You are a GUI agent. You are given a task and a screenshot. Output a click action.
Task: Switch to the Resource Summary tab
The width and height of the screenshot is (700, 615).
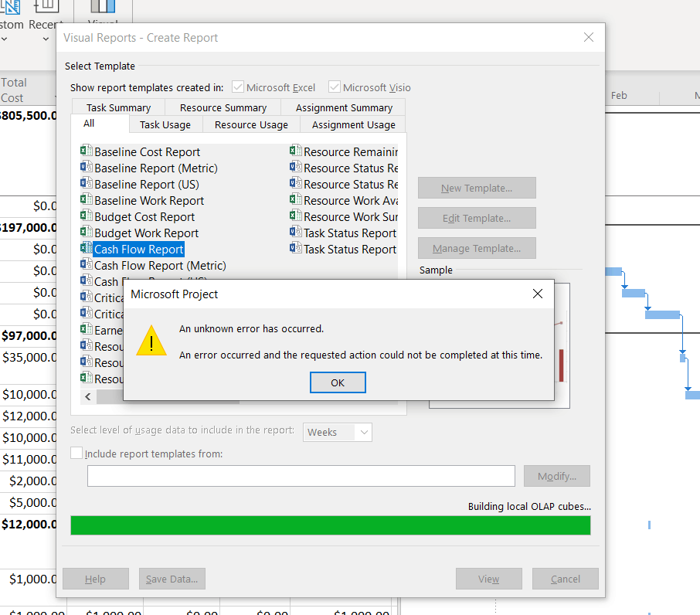(223, 107)
